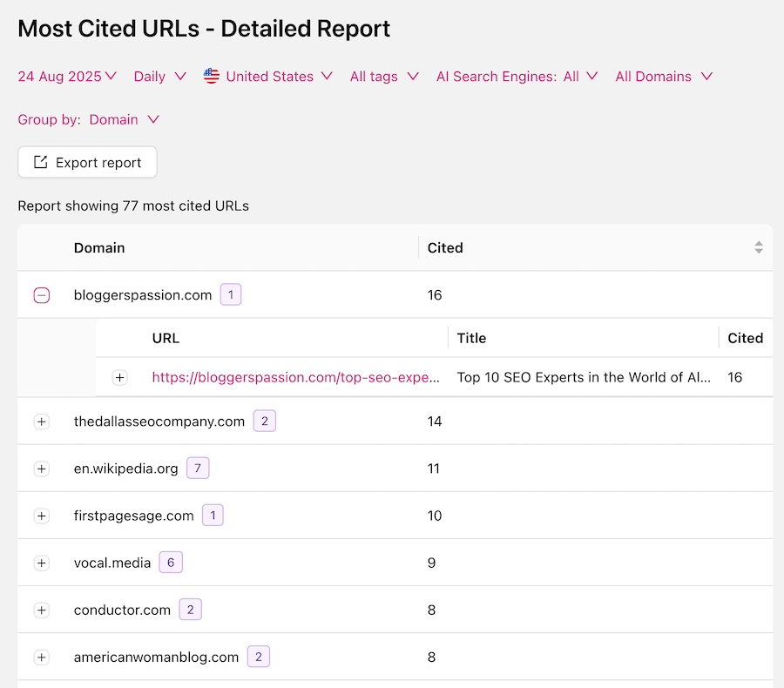Expand the firstpagesage.com row

(x=42, y=516)
